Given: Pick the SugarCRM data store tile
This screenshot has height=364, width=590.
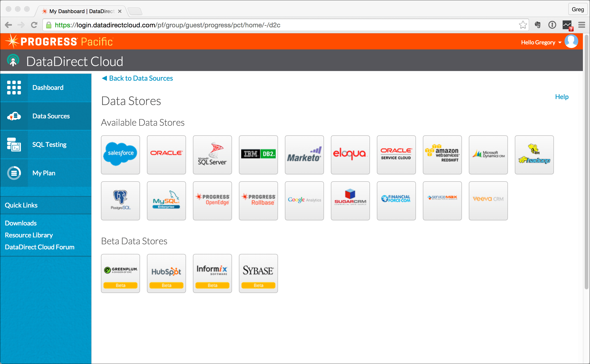Looking at the screenshot, I should click(x=350, y=201).
